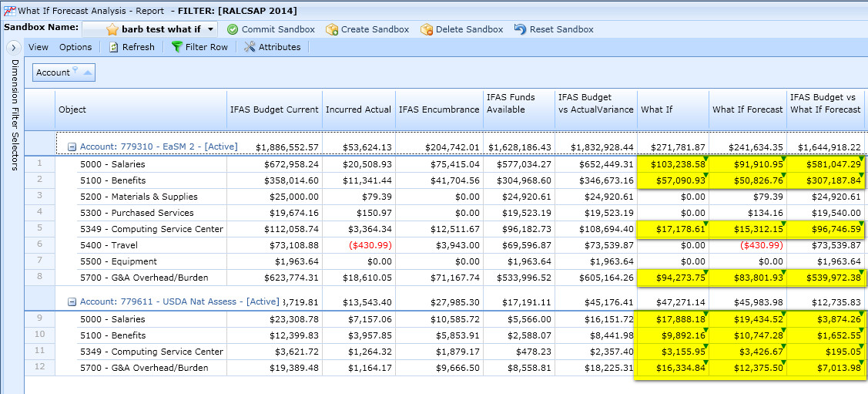Image resolution: width=868 pixels, height=394 pixels.
Task: Click row number 12 header
Action: pos(40,368)
